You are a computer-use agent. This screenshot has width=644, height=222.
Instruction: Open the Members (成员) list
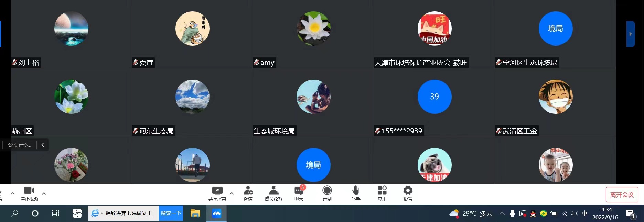tap(273, 194)
